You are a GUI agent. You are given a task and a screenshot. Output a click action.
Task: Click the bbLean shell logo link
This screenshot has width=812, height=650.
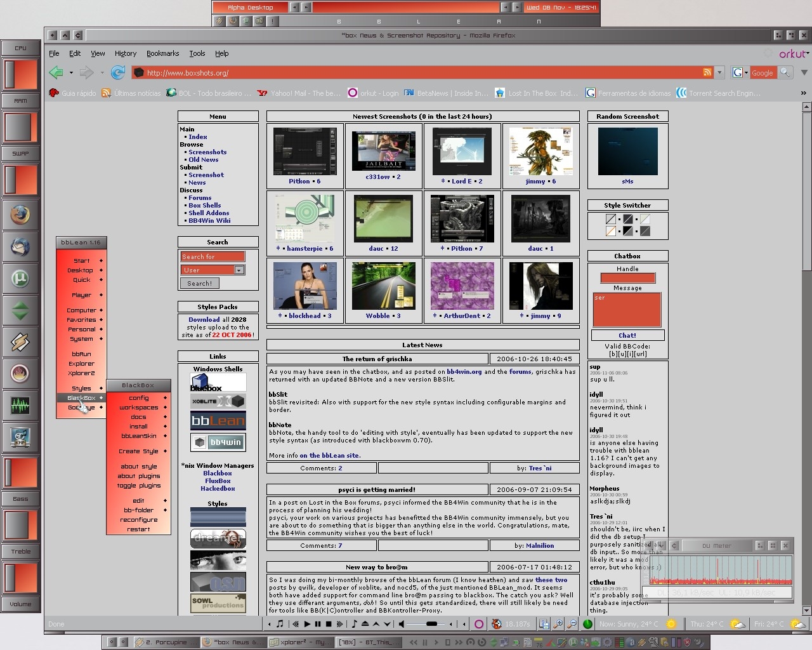[x=218, y=421]
